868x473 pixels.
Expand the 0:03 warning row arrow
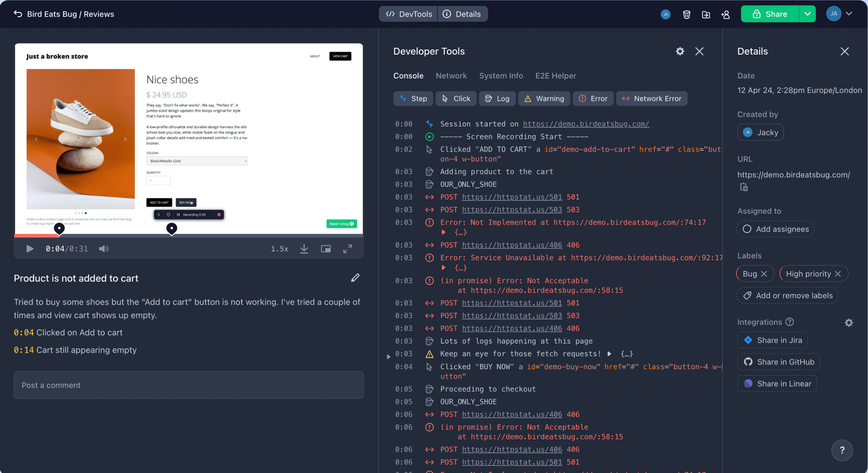[x=389, y=357]
